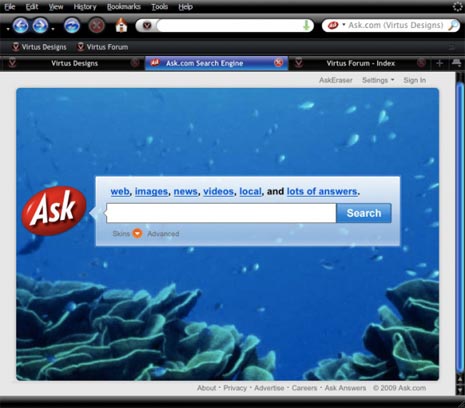Open the Advanced search link
The width and height of the screenshot is (465, 408).
[163, 234]
